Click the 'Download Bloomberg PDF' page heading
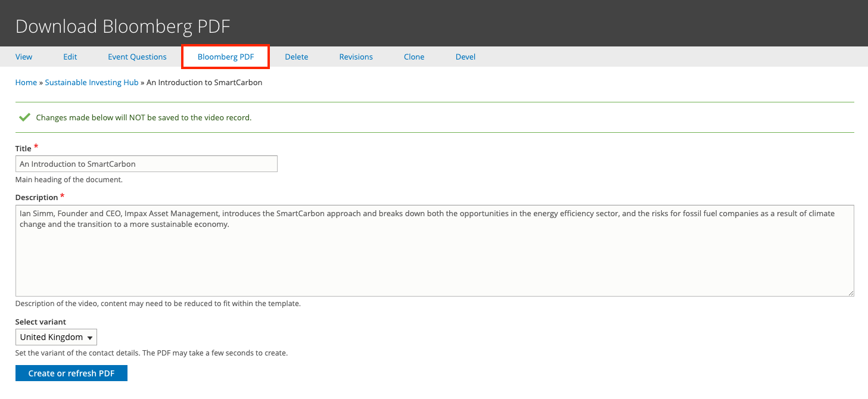This screenshot has width=868, height=399. coord(123,26)
